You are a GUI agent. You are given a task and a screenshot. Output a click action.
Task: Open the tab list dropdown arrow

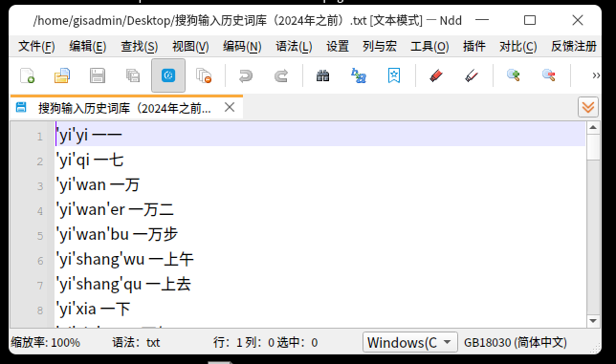pyautogui.click(x=588, y=107)
